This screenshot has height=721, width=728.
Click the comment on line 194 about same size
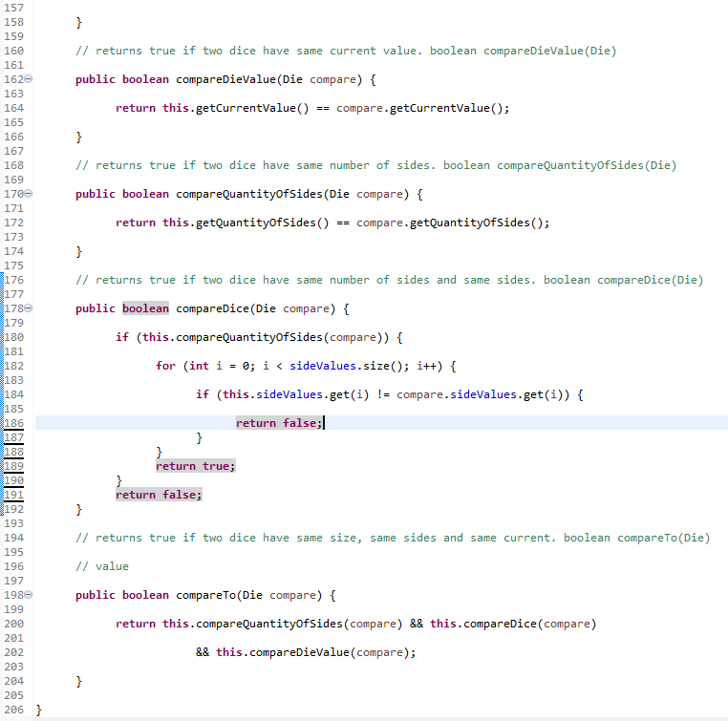pos(393,538)
